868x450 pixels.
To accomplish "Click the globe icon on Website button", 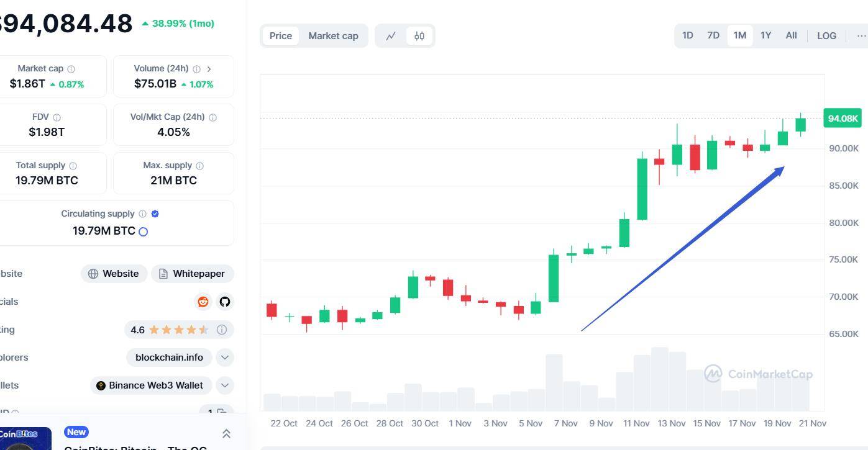I will 93,273.
